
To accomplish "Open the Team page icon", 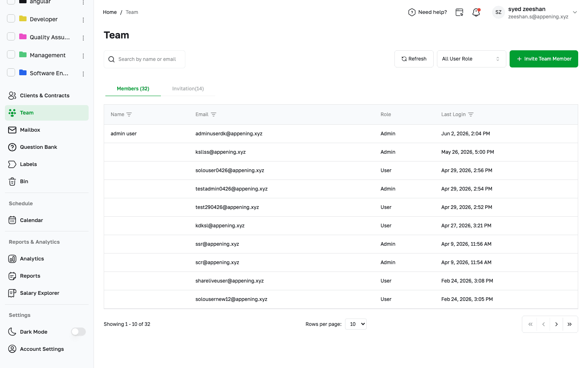I will (x=12, y=113).
